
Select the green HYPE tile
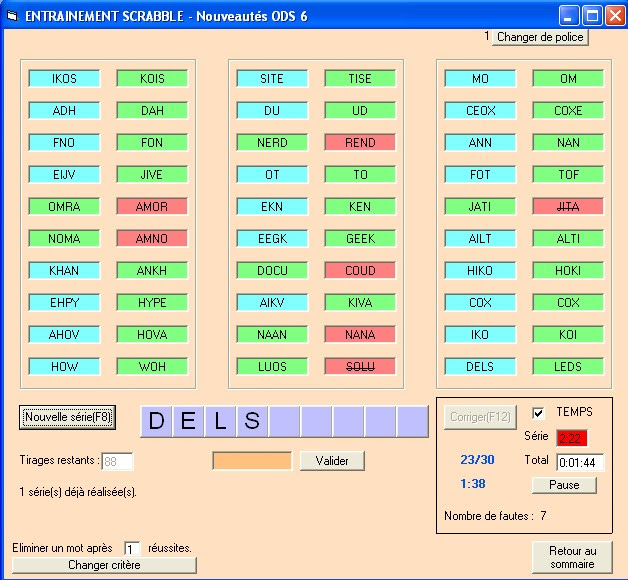click(152, 303)
